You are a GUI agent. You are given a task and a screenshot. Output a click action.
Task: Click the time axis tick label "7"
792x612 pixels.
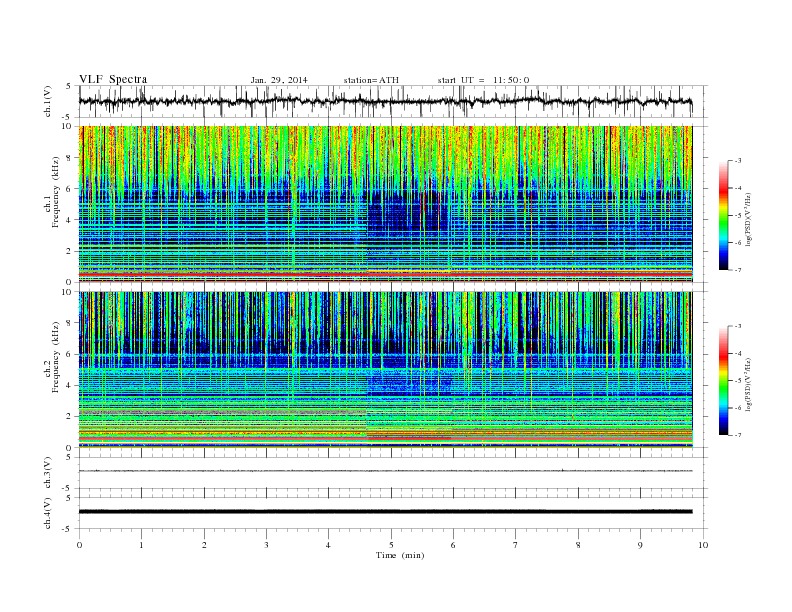pos(516,545)
